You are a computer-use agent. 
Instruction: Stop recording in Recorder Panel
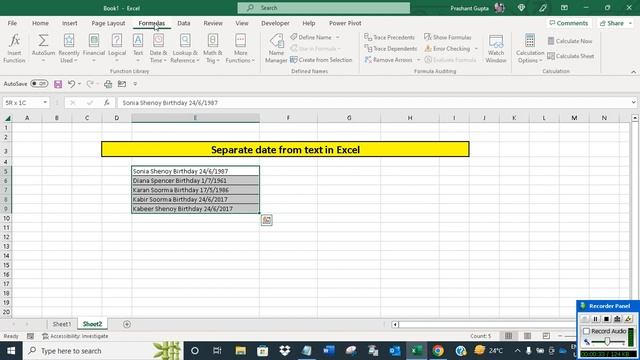point(607,319)
